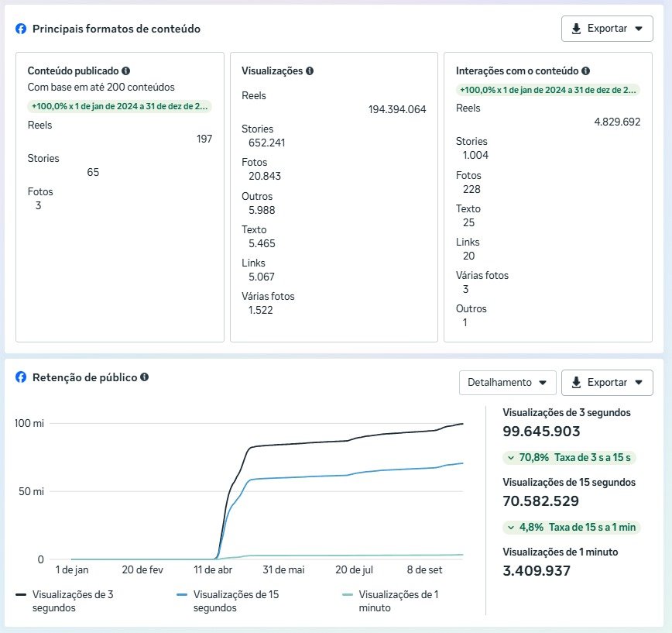Image resolution: width=672 pixels, height=633 pixels.
Task: Click info icon beside Interações com o conteúdo
Action: [x=586, y=71]
